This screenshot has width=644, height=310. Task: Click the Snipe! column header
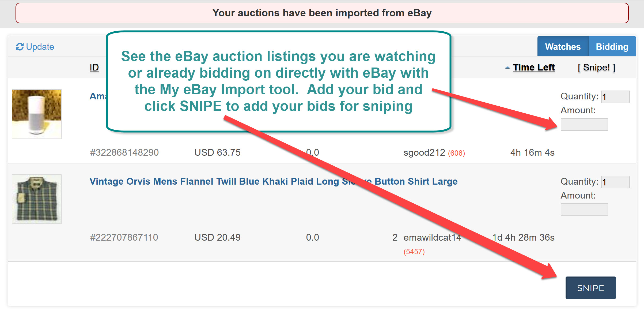596,68
